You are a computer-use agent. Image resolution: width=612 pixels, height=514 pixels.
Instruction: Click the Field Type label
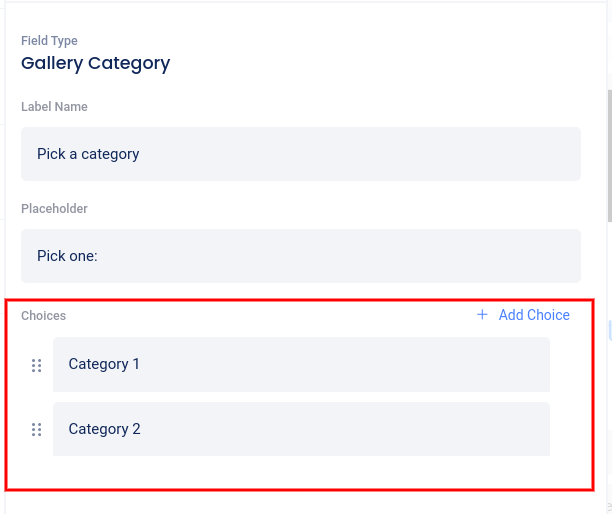pos(49,41)
